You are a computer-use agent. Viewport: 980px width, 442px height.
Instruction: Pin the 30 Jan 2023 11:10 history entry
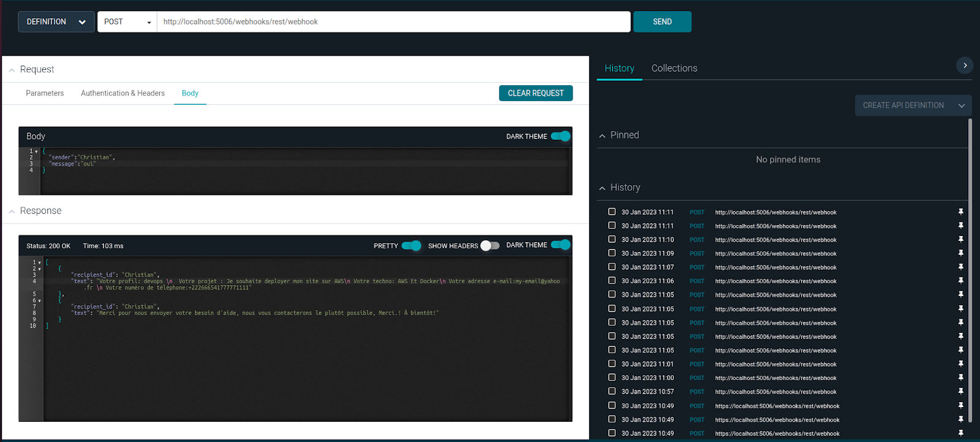960,240
